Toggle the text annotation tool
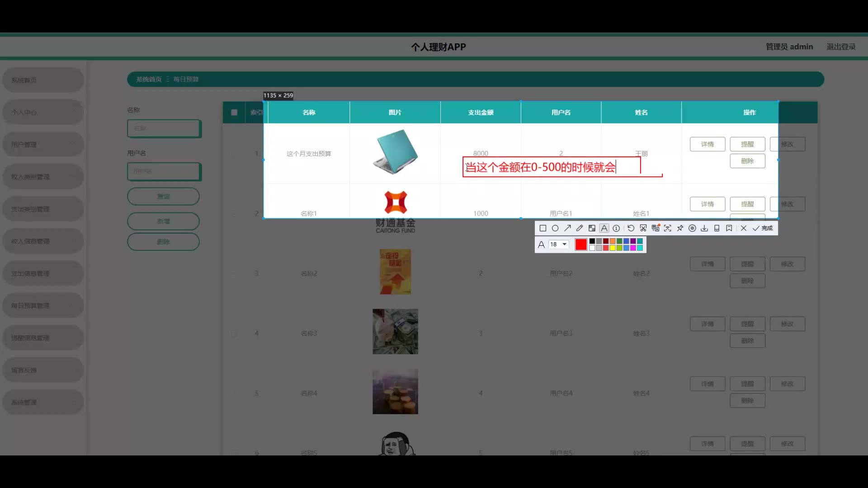Screen dimensions: 868x488 coord(604,228)
